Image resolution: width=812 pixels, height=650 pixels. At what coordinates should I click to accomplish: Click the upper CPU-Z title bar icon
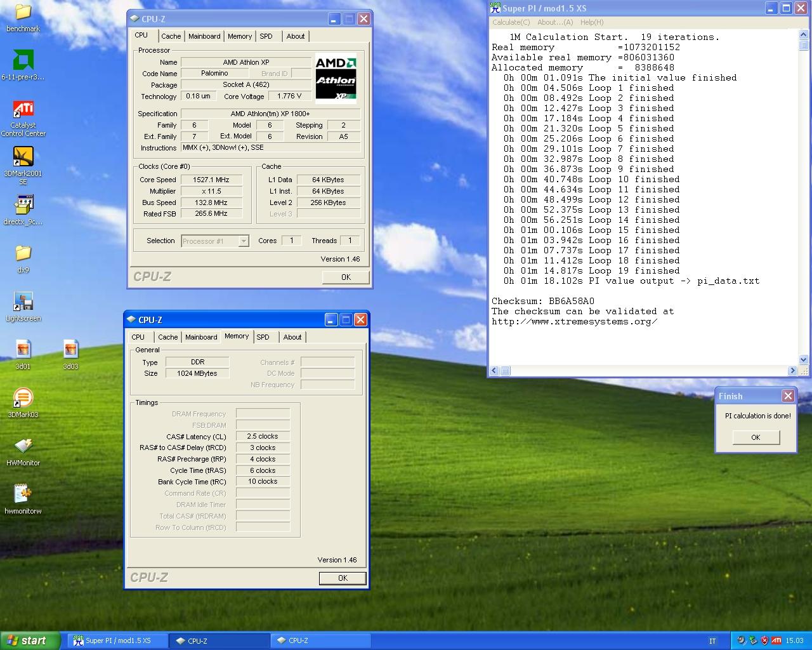coord(134,19)
